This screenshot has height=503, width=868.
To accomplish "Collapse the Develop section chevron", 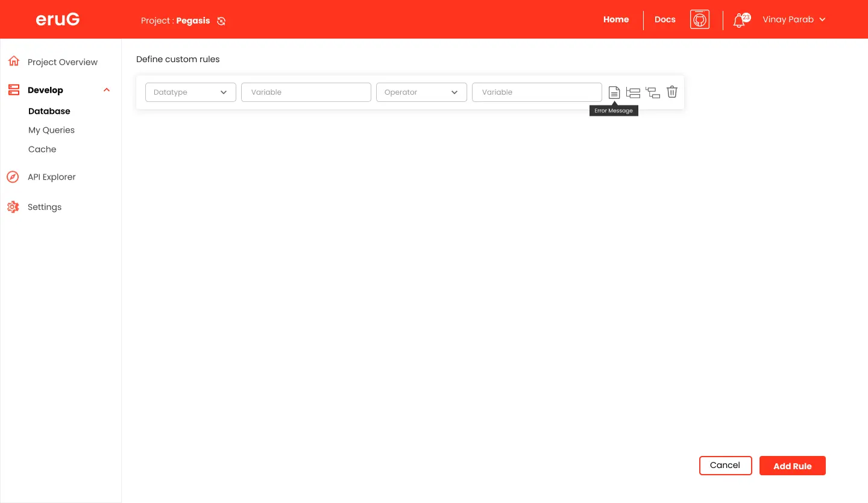I will 107,90.
